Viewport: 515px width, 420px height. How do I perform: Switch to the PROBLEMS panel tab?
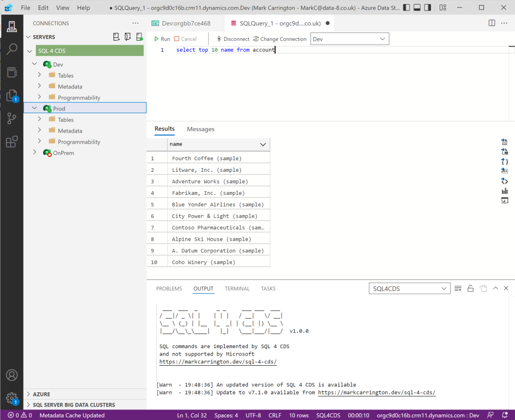click(x=169, y=288)
